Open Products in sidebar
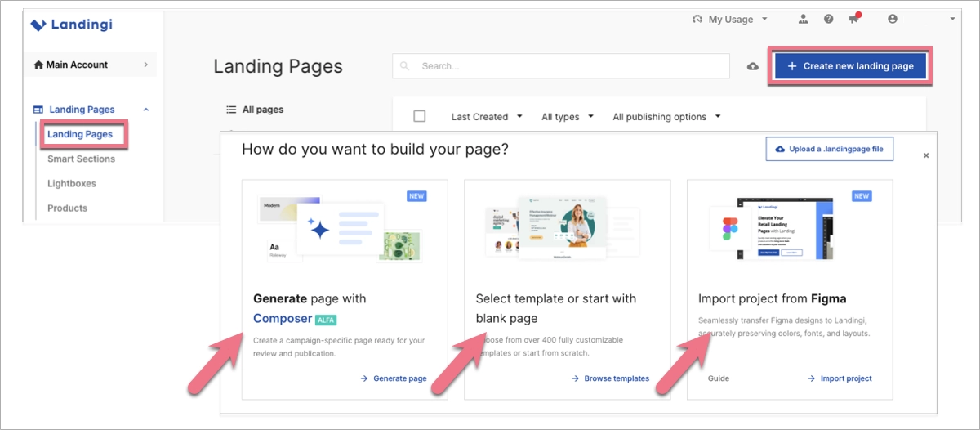 (67, 208)
